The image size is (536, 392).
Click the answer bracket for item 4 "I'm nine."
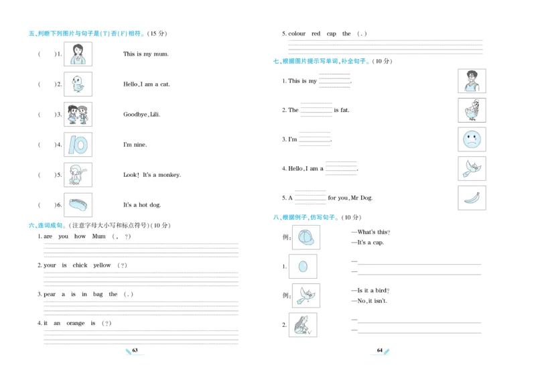47,145
